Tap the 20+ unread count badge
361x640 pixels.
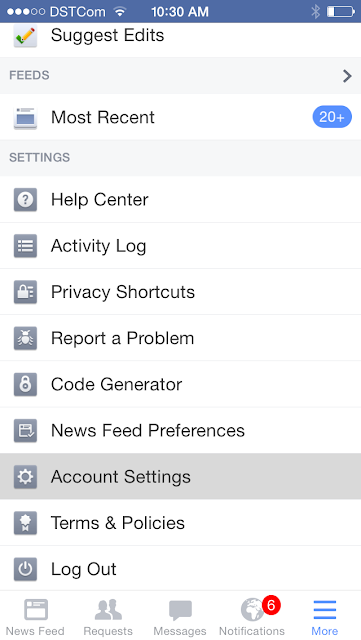(332, 117)
